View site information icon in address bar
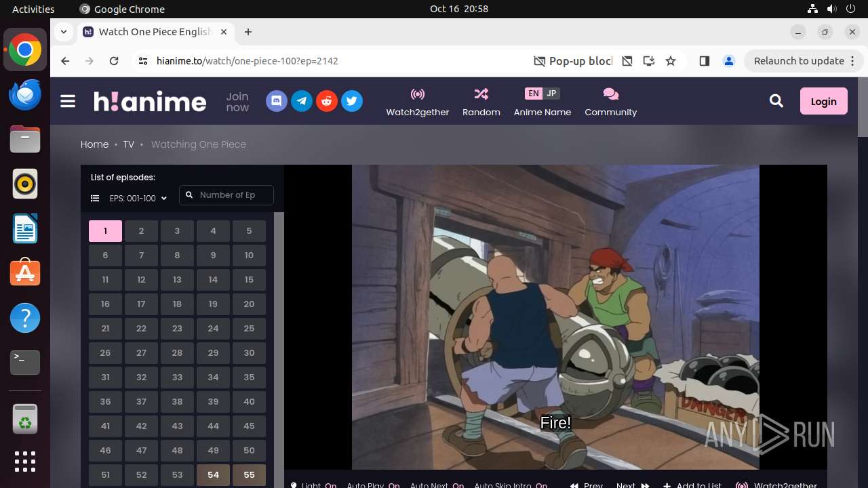The width and height of the screenshot is (868, 488). (142, 61)
